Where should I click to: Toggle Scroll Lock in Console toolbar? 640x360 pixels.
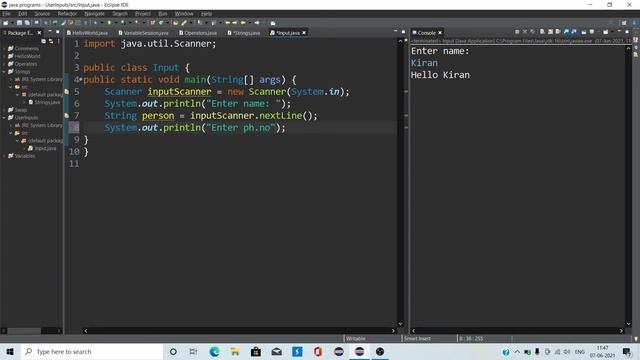[x=550, y=32]
